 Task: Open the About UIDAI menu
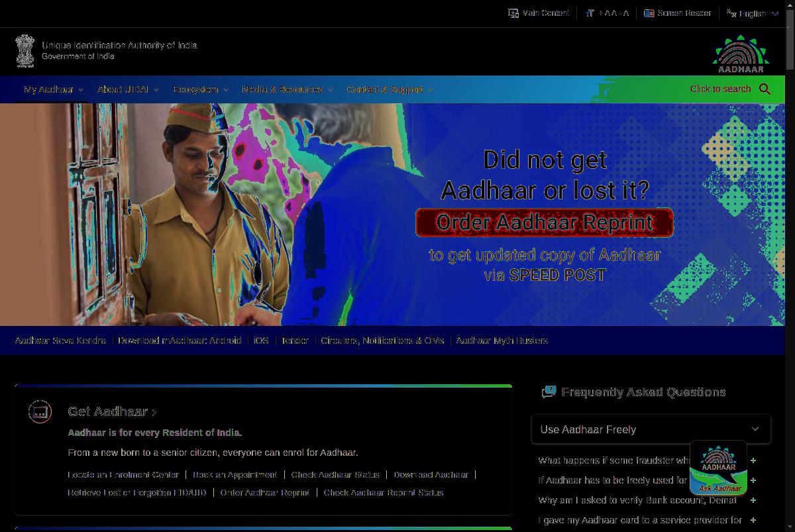pyautogui.click(x=128, y=89)
